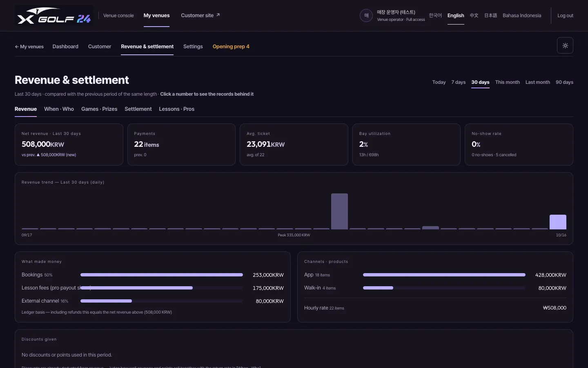
Task: Click the X Golf 24 logo
Action: pos(54,16)
